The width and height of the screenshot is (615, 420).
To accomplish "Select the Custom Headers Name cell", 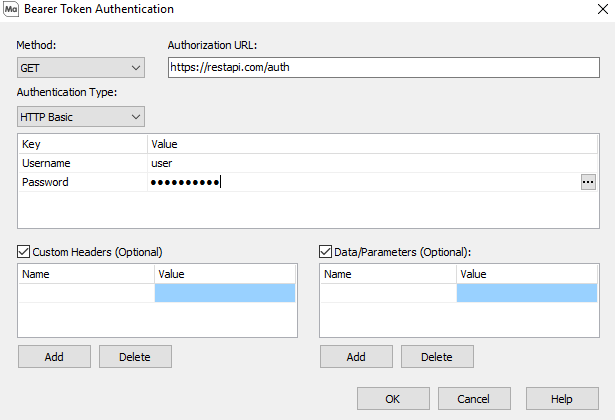I will coord(86,293).
